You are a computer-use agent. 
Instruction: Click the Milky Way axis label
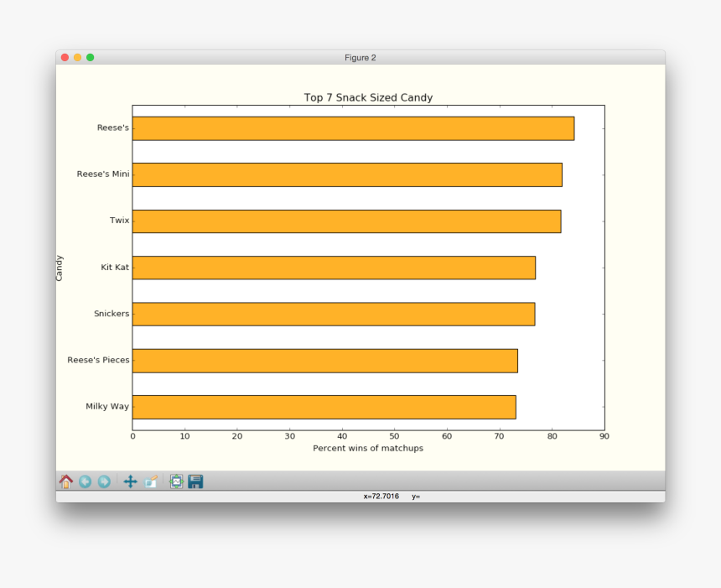coord(107,406)
